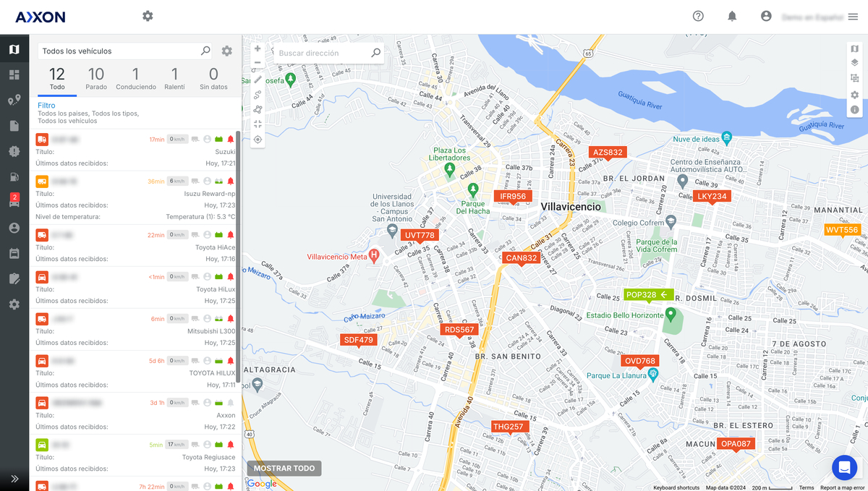Viewport: 868px width, 491px height.
Task: Open the settings gear in the sidebar
Action: pyautogui.click(x=14, y=304)
